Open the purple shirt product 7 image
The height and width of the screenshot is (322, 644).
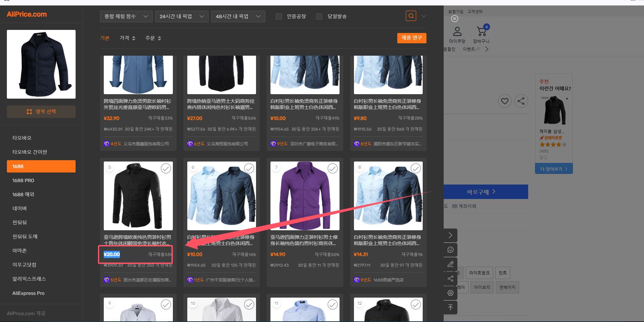pos(305,196)
